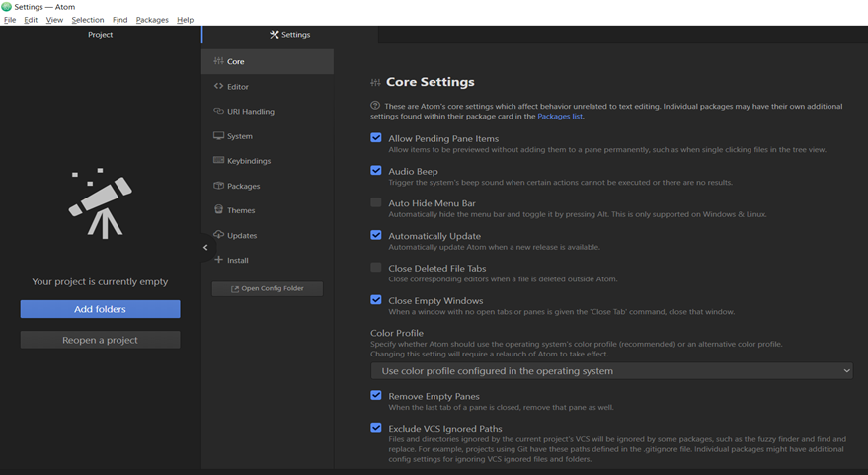The height and width of the screenshot is (475, 868).
Task: Click the Install plus icon
Action: point(218,259)
